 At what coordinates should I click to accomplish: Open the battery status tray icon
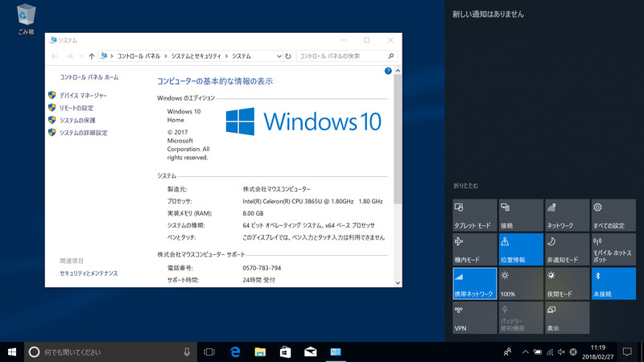pos(537,352)
